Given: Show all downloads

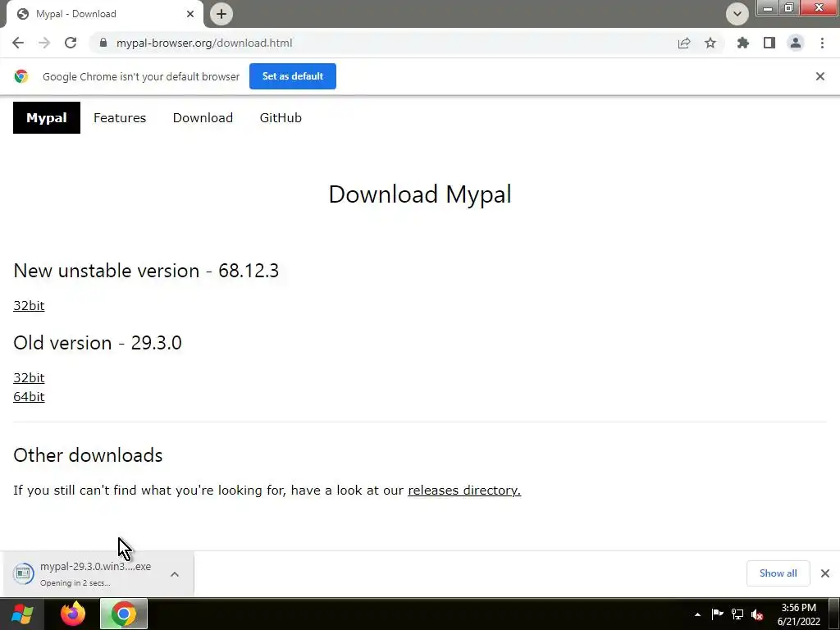Looking at the screenshot, I should coord(778,573).
